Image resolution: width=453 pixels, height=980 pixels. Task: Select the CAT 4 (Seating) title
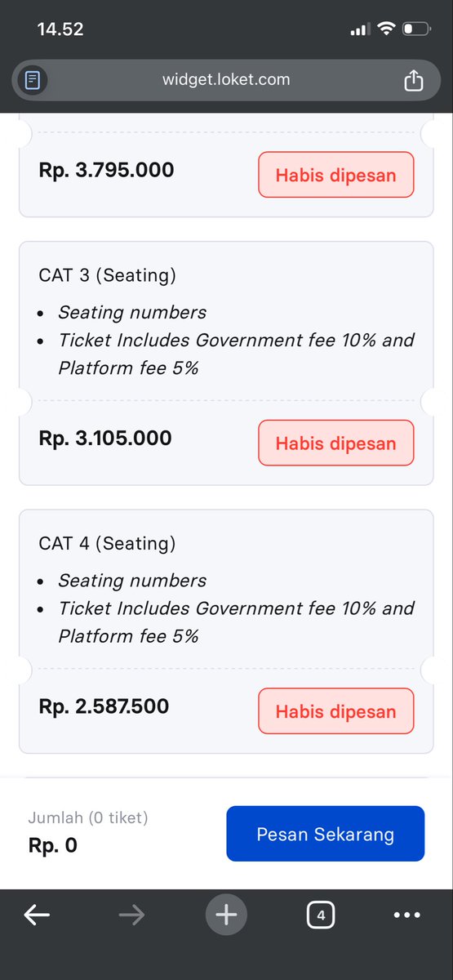107,543
